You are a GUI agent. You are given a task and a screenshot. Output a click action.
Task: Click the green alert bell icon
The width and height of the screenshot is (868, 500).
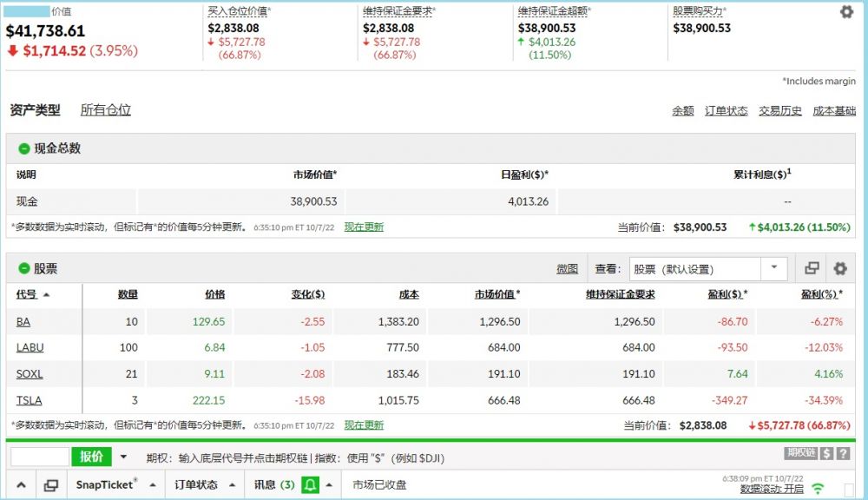[x=310, y=485]
